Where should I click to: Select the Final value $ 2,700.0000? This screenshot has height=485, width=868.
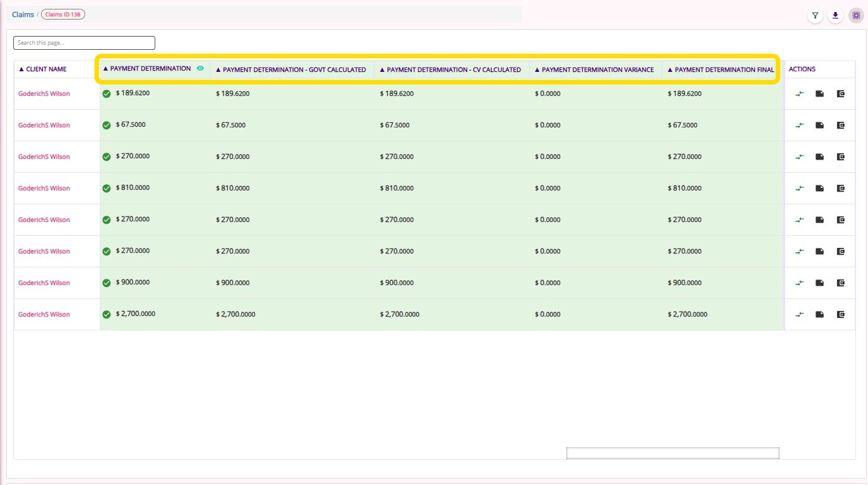[687, 315]
